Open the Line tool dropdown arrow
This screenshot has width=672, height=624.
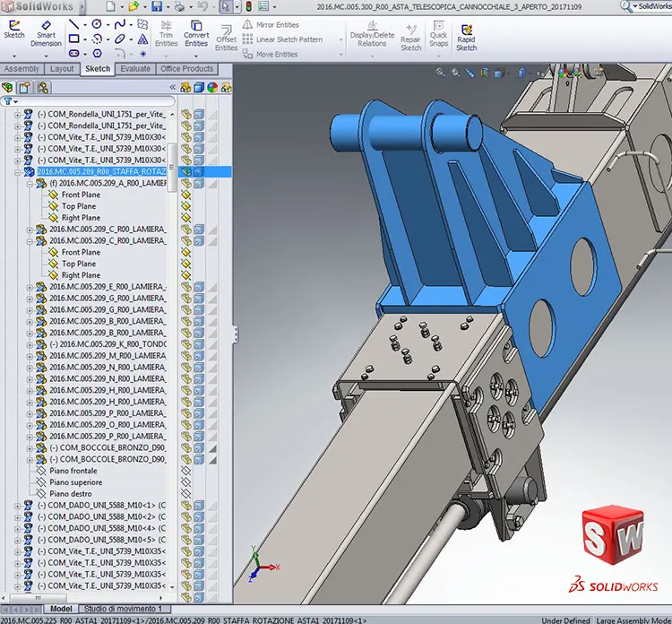pos(84,25)
